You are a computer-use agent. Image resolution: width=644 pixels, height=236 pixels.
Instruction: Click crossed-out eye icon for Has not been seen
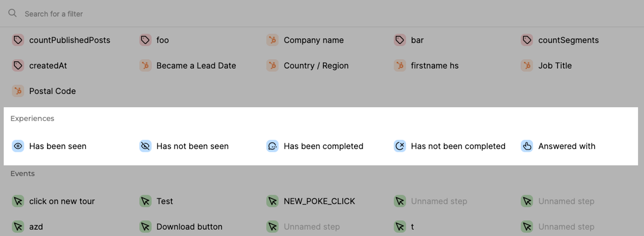click(145, 146)
